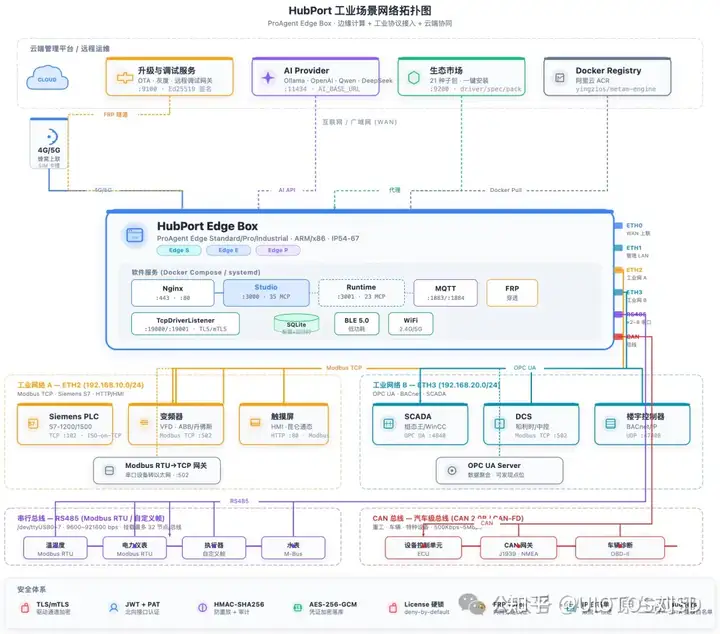Click the BLE 5.0 box
The width and height of the screenshot is (720, 634).
pos(357,324)
